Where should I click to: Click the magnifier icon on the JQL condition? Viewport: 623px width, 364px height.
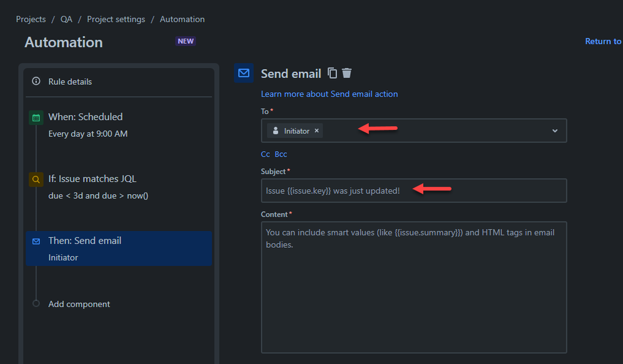point(36,179)
